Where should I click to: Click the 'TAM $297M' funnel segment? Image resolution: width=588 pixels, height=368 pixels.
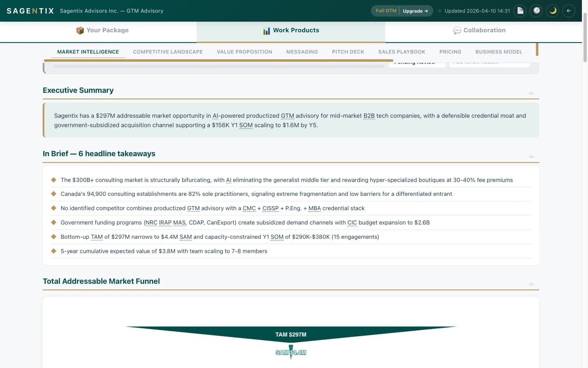point(291,334)
